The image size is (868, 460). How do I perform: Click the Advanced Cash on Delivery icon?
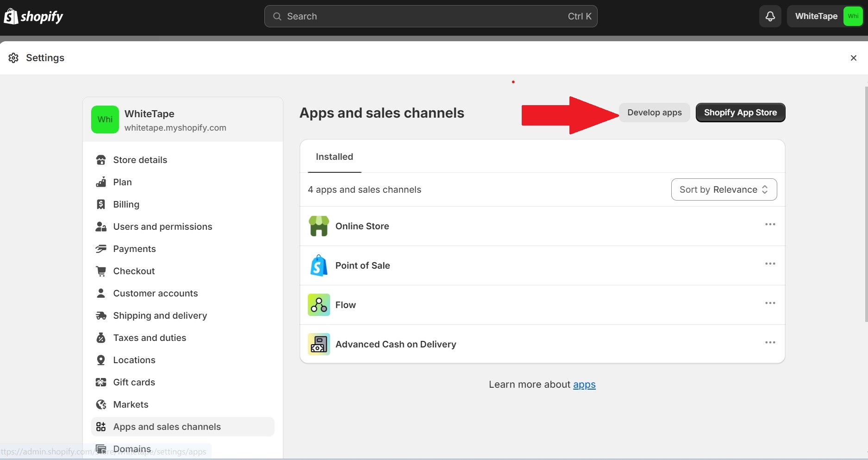click(319, 344)
